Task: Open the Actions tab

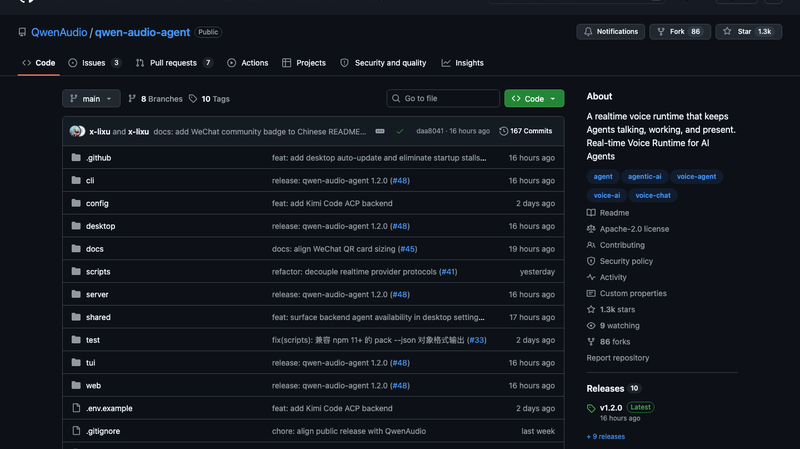Action: point(247,63)
